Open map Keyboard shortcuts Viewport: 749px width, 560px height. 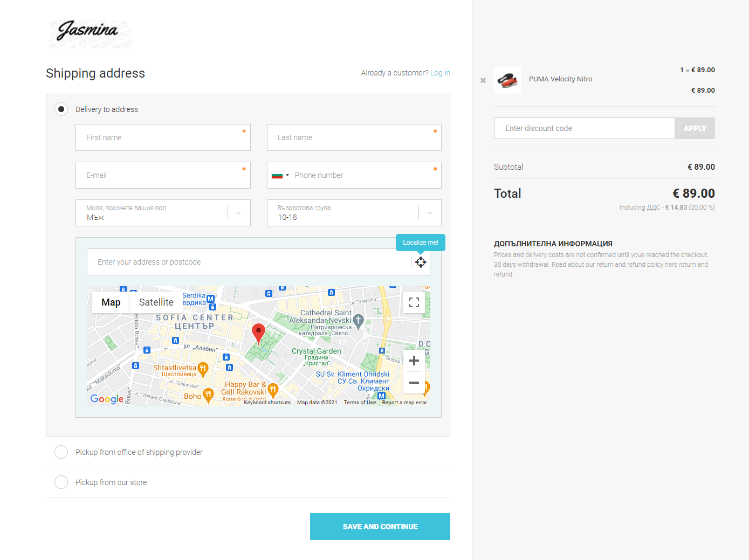click(267, 403)
